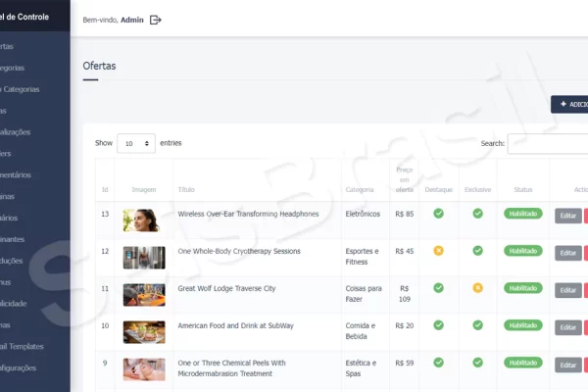Open the Show entries count dropdown
Screen dimensions: 588x392
click(x=136, y=143)
